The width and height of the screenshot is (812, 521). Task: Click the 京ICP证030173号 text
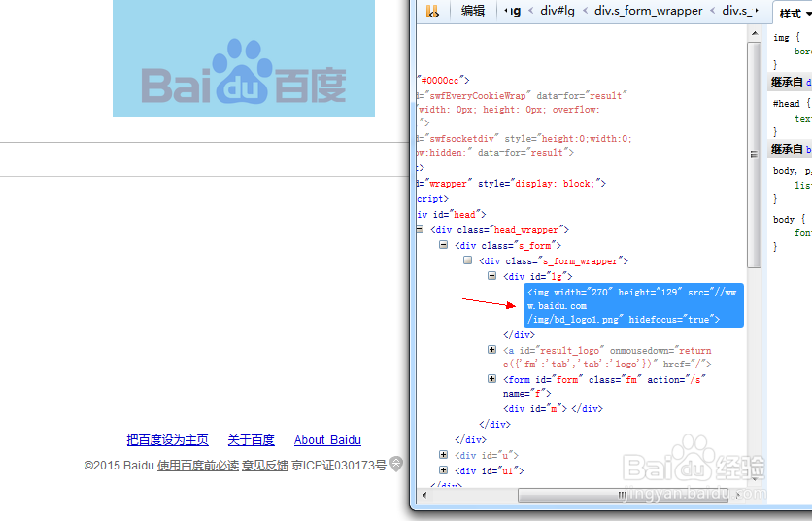pyautogui.click(x=339, y=465)
